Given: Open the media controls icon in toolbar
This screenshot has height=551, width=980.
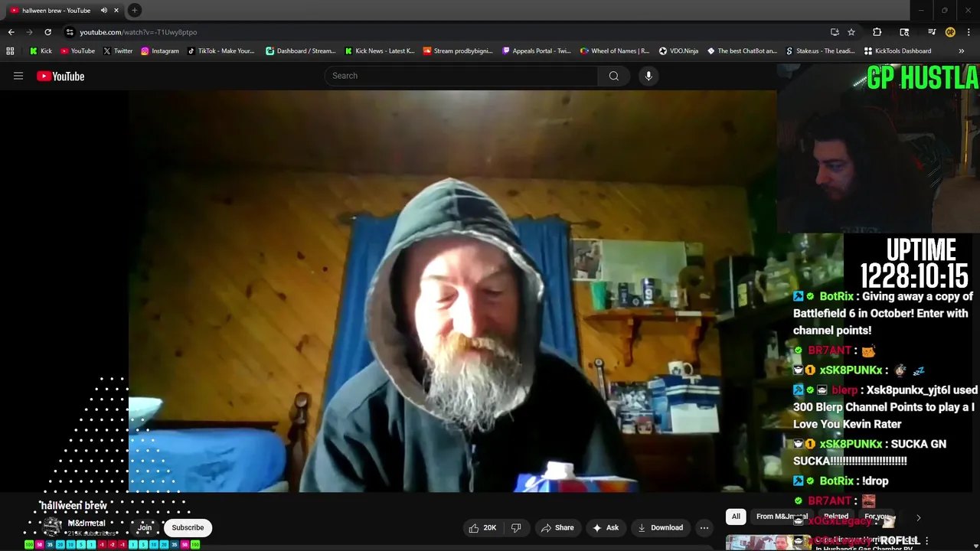Looking at the screenshot, I should tap(932, 32).
